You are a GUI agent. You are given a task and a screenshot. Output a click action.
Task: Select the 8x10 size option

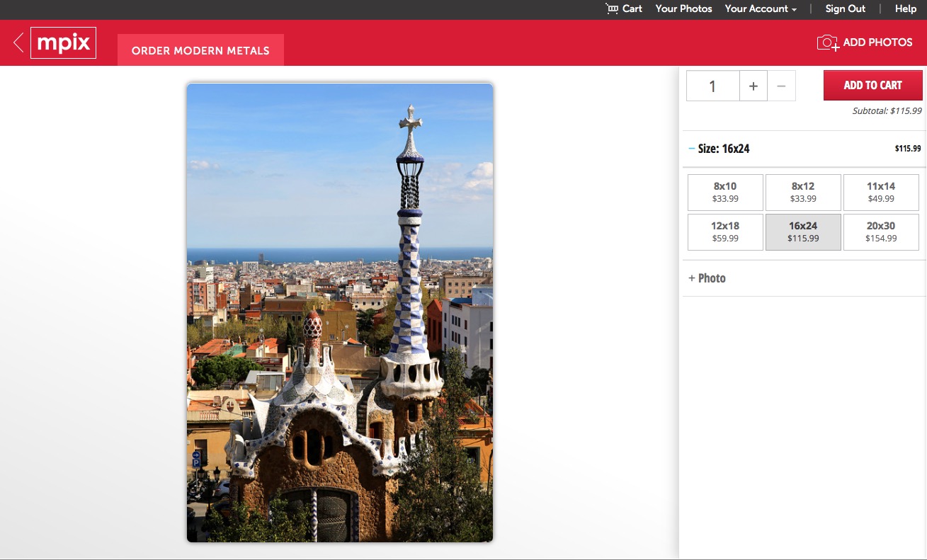pos(724,192)
